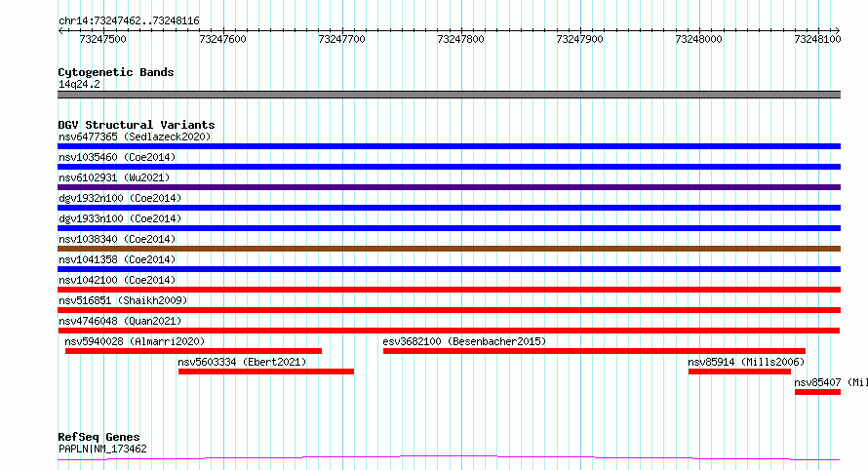
Task: Click ruler position 73247900
Action: [579, 39]
